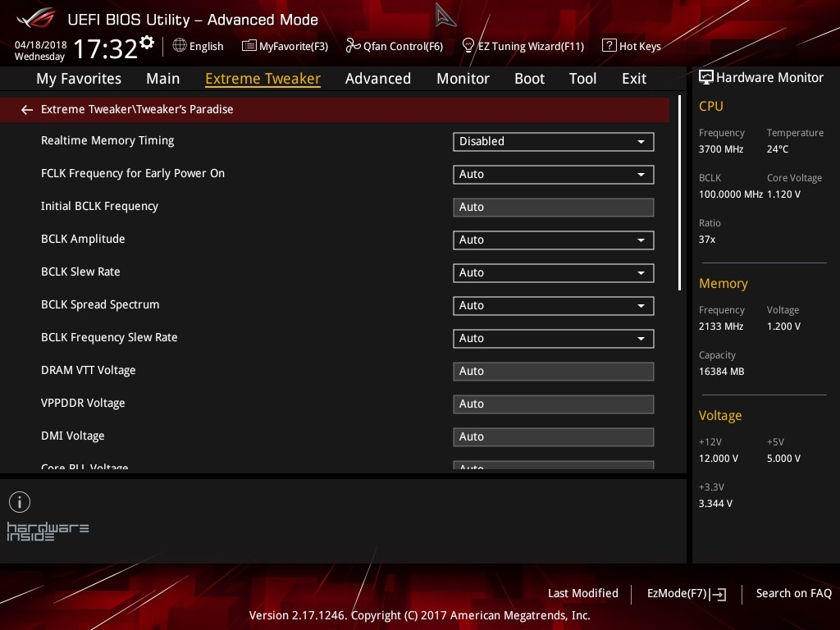Start EZ Tuning Wizard(F11)
The width and height of the screenshot is (840, 630).
coord(523,46)
